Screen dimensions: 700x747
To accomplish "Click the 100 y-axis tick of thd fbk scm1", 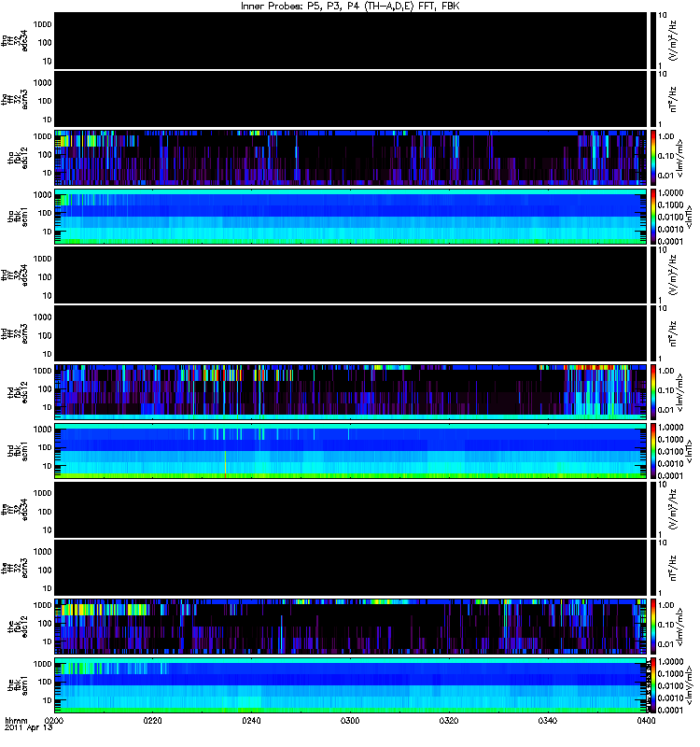I will 45,447.
